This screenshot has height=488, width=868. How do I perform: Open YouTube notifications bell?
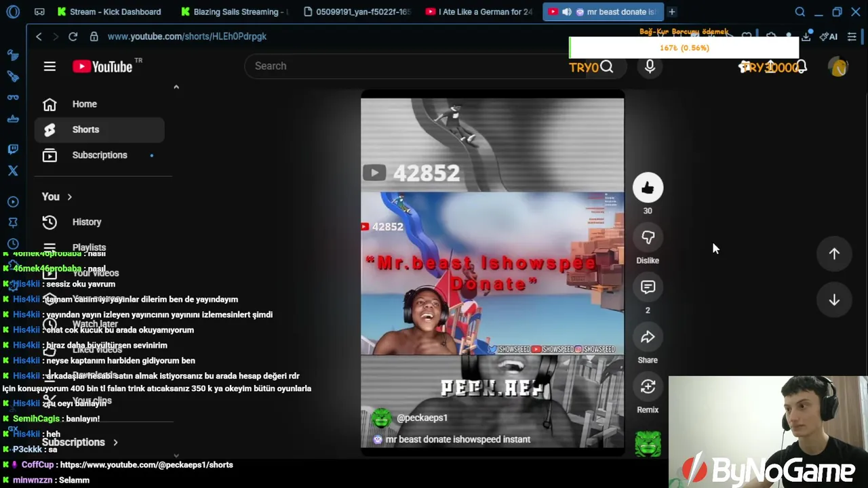point(801,66)
